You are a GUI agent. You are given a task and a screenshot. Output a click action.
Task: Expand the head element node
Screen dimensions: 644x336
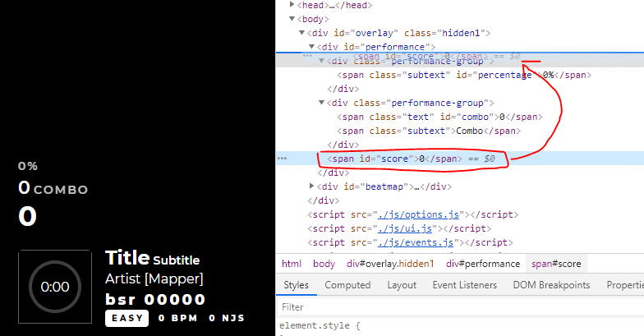click(292, 5)
